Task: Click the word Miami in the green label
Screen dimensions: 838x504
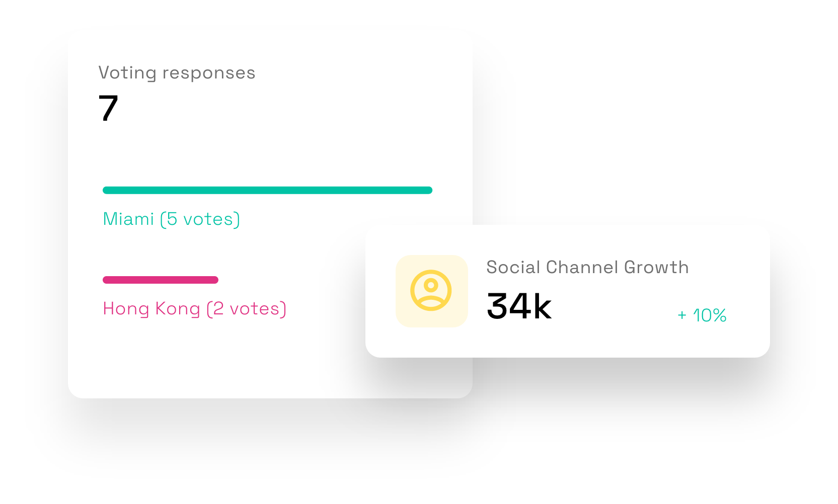Action: click(128, 219)
